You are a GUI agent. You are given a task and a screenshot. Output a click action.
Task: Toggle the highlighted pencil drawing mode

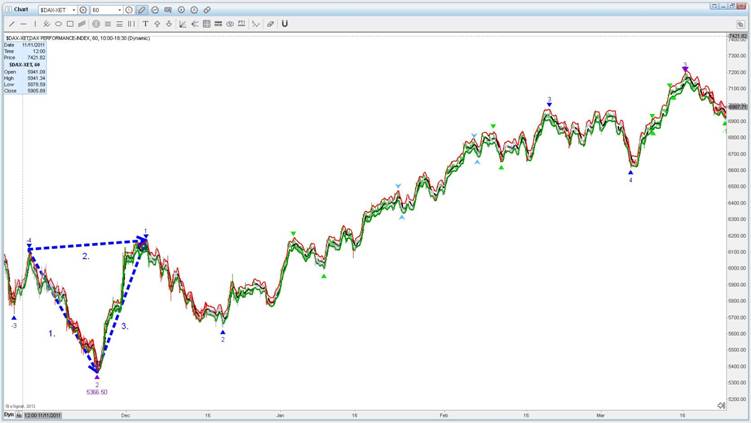point(141,9)
